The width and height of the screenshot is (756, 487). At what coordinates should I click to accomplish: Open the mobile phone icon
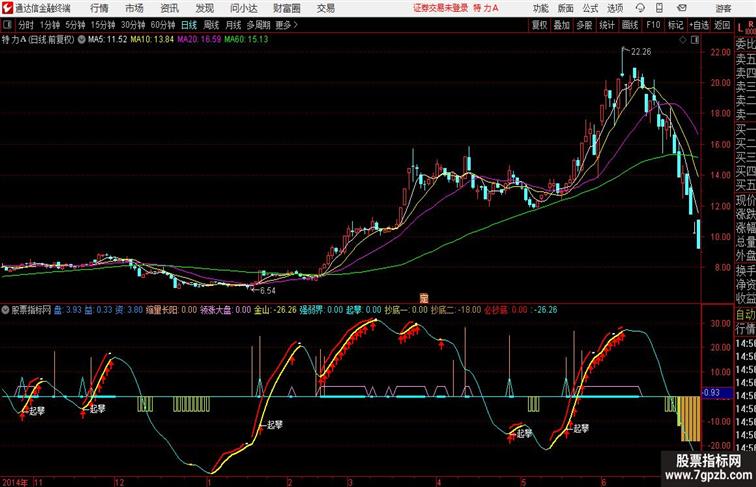coord(660,8)
